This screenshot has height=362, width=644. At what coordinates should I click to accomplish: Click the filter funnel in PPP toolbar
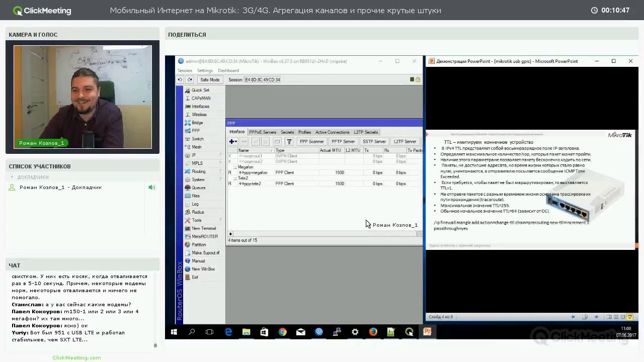pyautogui.click(x=289, y=142)
